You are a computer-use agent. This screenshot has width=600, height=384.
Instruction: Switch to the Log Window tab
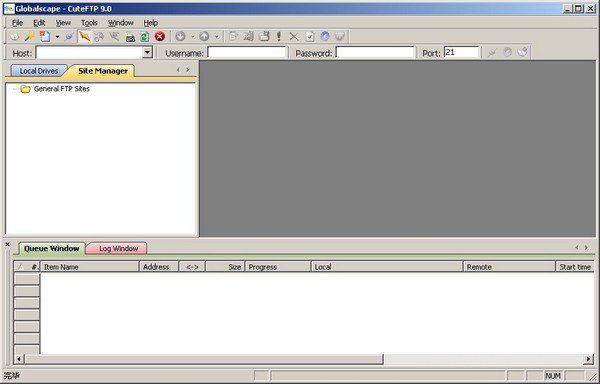click(118, 249)
